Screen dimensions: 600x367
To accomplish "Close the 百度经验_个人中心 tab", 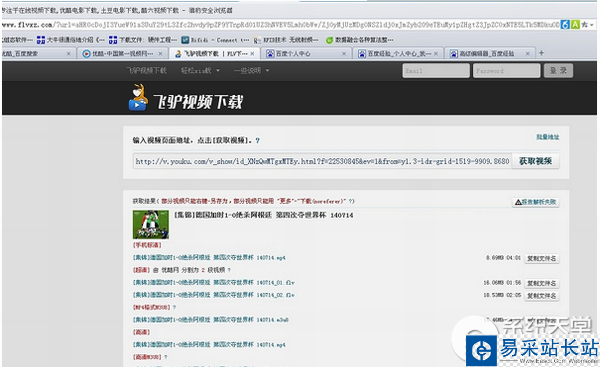I will click(x=436, y=54).
